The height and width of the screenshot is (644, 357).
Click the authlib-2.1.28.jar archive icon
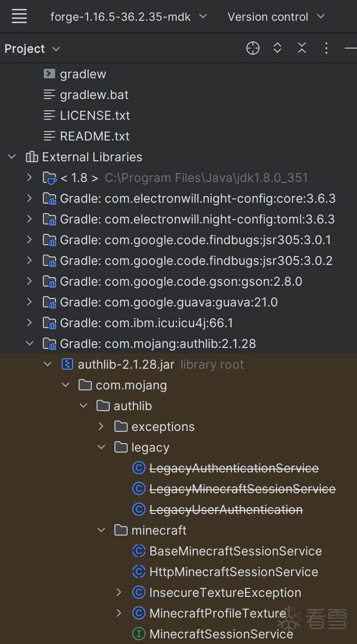click(67, 364)
